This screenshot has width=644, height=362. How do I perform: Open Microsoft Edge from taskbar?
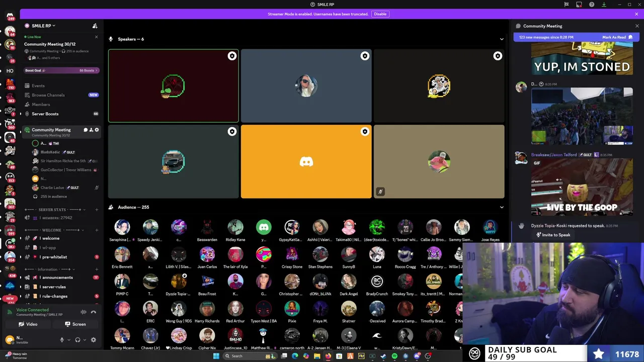(x=295, y=356)
